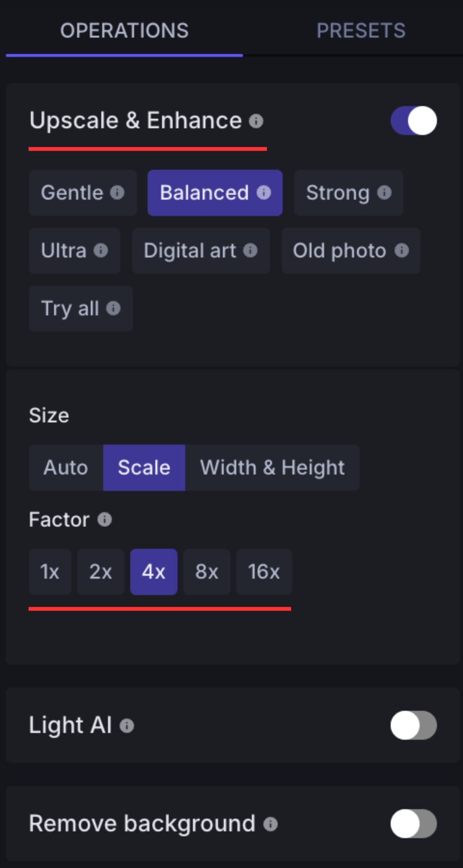View info for the Ultra mode
Screen dimensions: 463x868
click(100, 250)
